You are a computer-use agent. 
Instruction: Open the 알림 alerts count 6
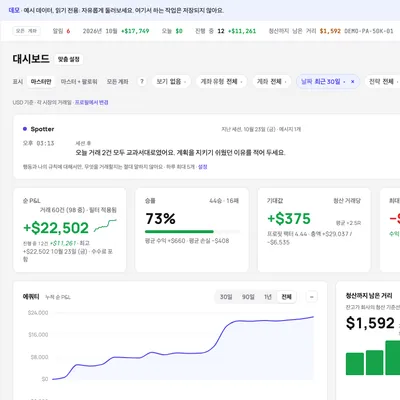click(x=61, y=31)
